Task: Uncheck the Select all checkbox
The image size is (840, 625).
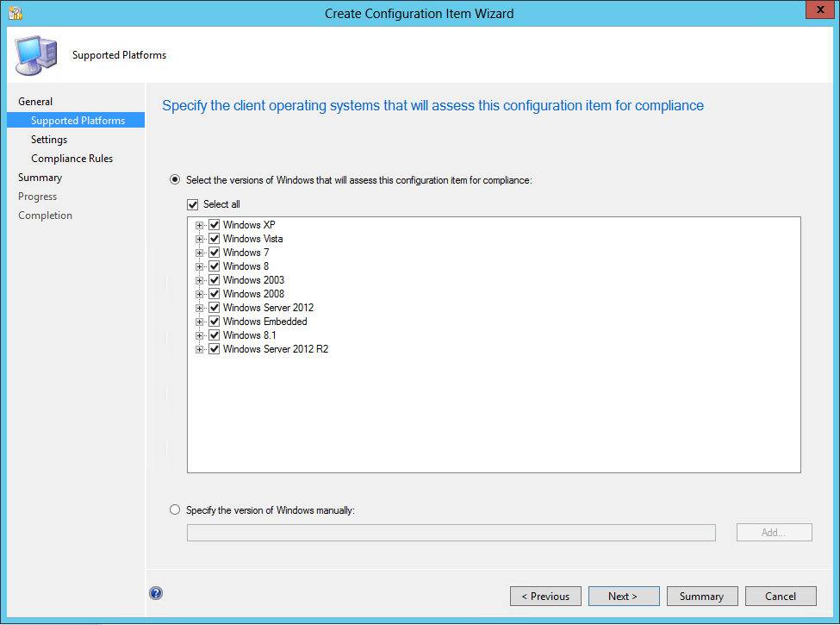Action: coord(193,204)
